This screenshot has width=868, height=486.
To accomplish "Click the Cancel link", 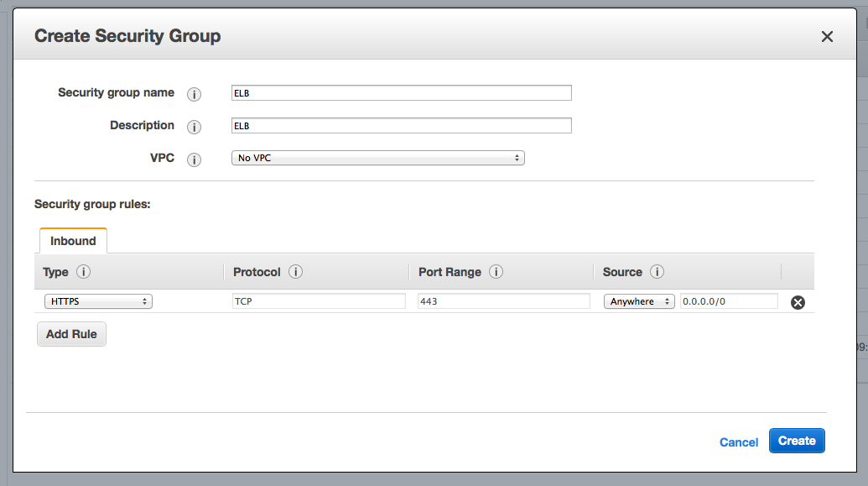I will 739,442.
